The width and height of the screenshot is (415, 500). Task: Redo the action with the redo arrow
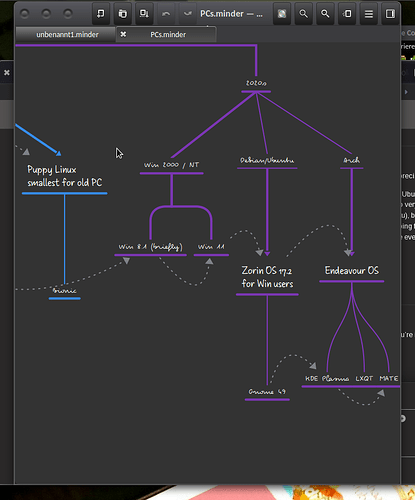tap(188, 14)
